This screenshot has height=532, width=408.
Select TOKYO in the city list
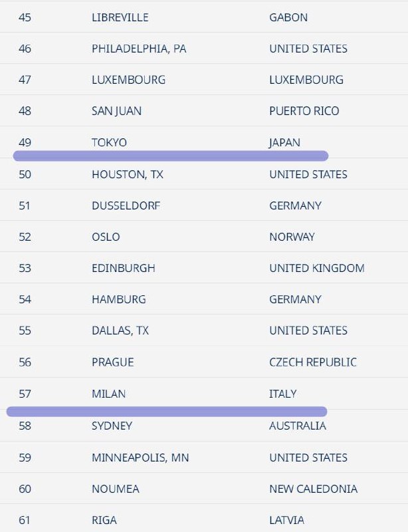tap(109, 142)
